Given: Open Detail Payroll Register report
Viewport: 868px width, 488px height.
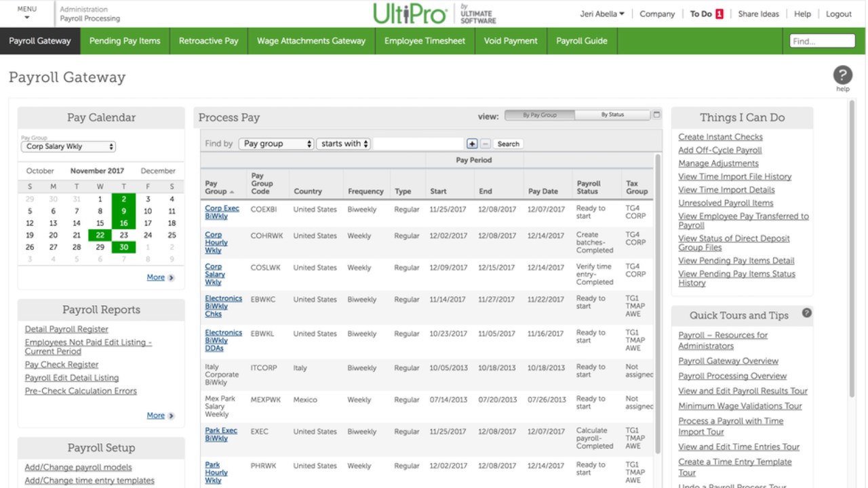Looking at the screenshot, I should [66, 329].
